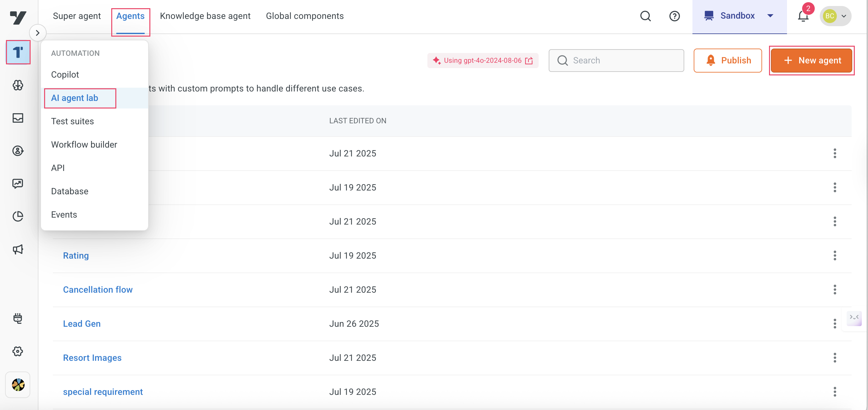Select Workflow builder menu item
The height and width of the screenshot is (410, 868).
pos(95,144)
